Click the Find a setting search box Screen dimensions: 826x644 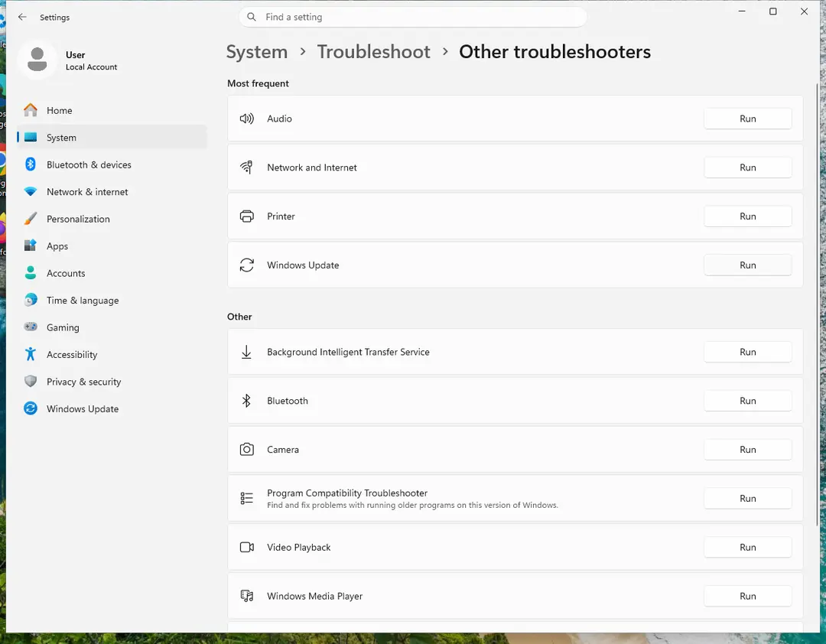413,17
